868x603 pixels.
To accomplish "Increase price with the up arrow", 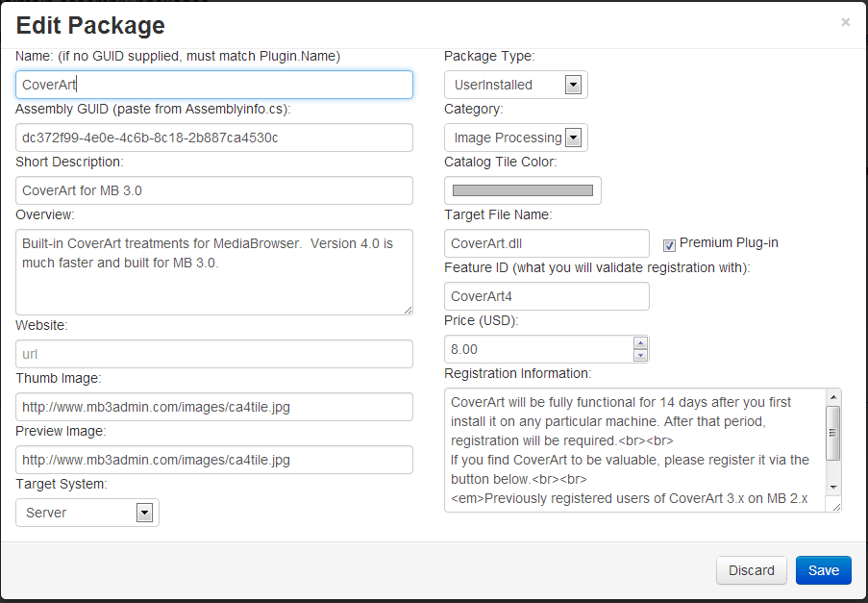I will point(641,343).
